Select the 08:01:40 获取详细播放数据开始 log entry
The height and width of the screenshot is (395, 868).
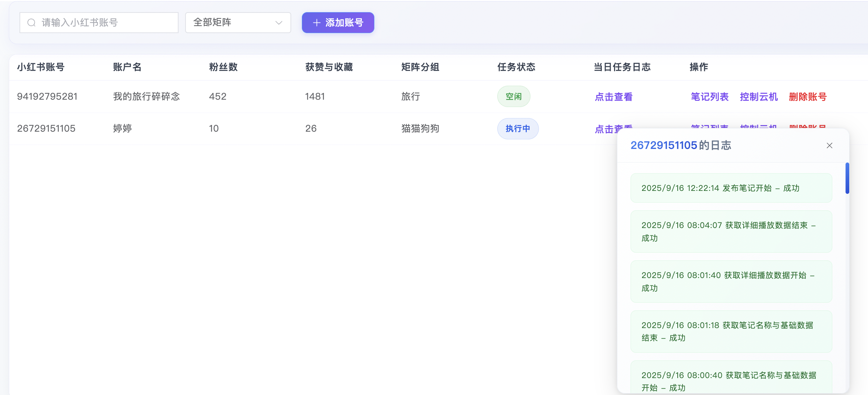click(731, 281)
